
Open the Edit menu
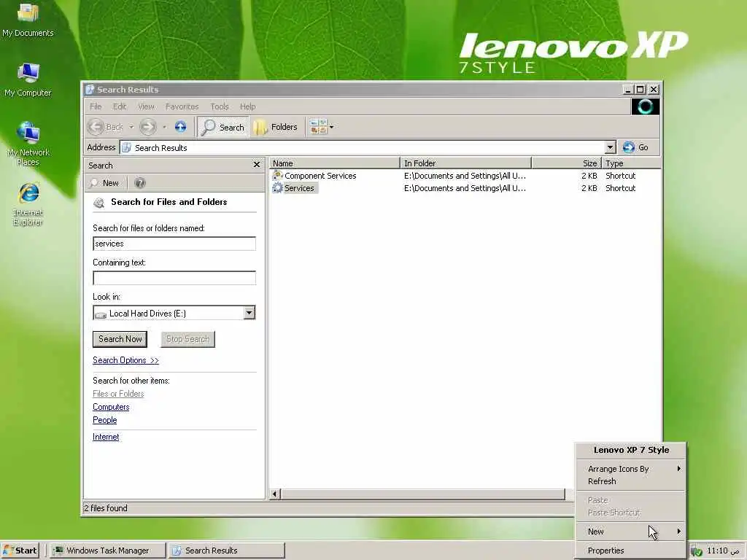[x=120, y=106]
